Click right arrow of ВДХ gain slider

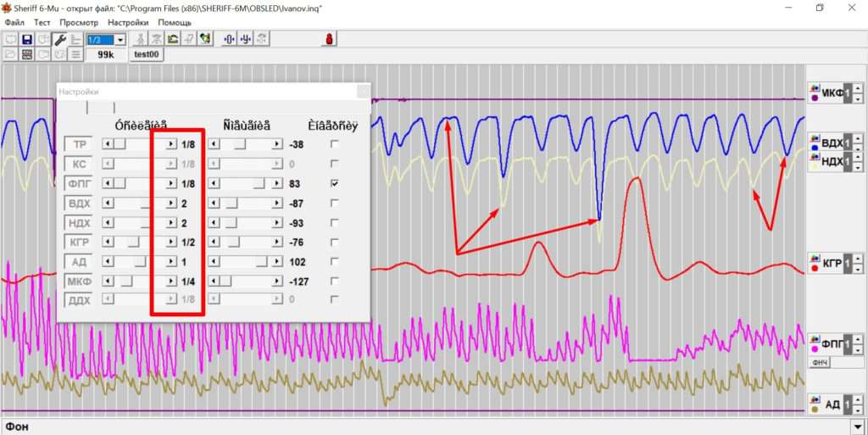click(x=171, y=204)
